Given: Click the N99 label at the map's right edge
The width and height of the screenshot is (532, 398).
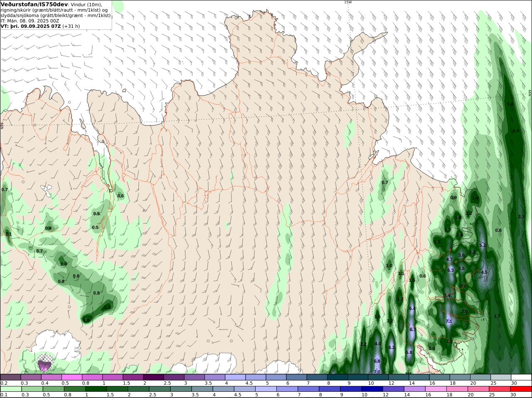Looking at the screenshot, I should coord(530,93).
